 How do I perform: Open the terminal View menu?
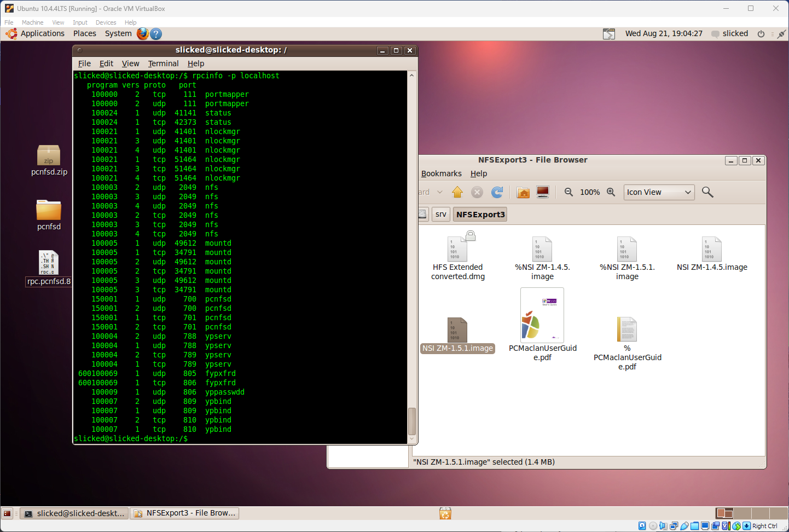tap(130, 63)
